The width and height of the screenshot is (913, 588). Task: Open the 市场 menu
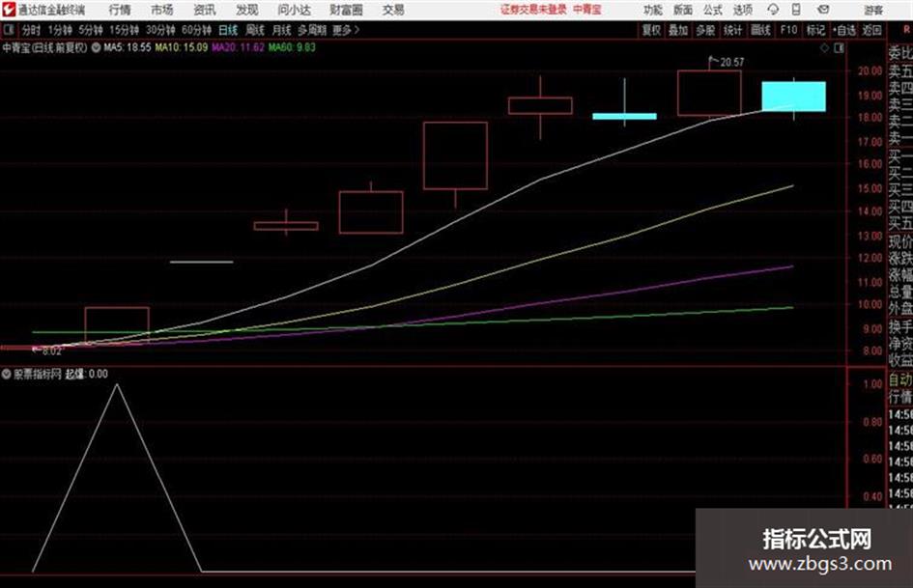point(162,10)
